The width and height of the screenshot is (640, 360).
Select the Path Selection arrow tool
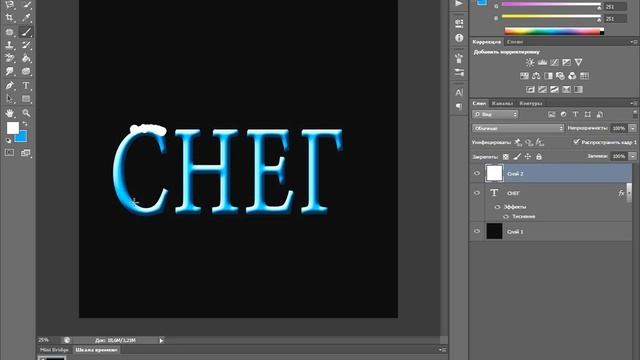coord(9,99)
